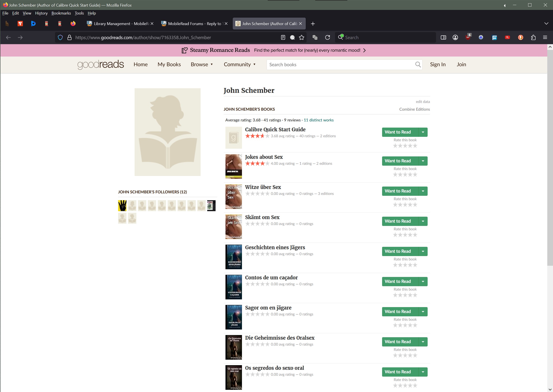Click the Search books input field
This screenshot has height=392, width=553.
[340, 64]
